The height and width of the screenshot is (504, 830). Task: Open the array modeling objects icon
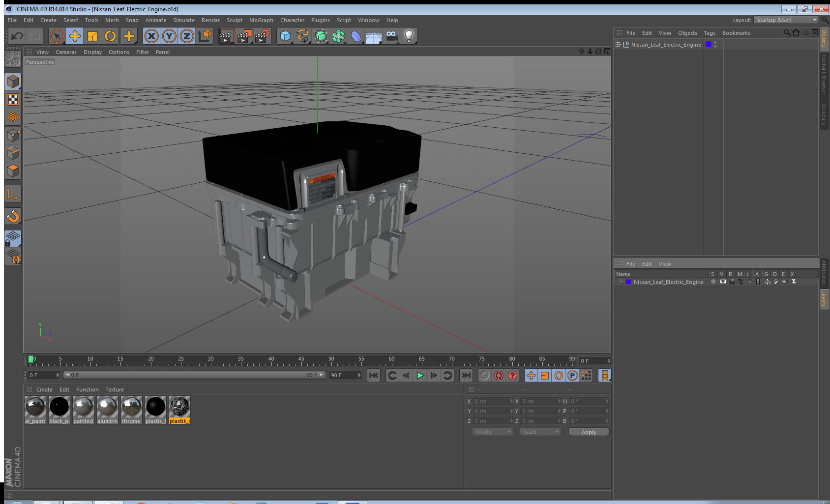pyautogui.click(x=338, y=36)
